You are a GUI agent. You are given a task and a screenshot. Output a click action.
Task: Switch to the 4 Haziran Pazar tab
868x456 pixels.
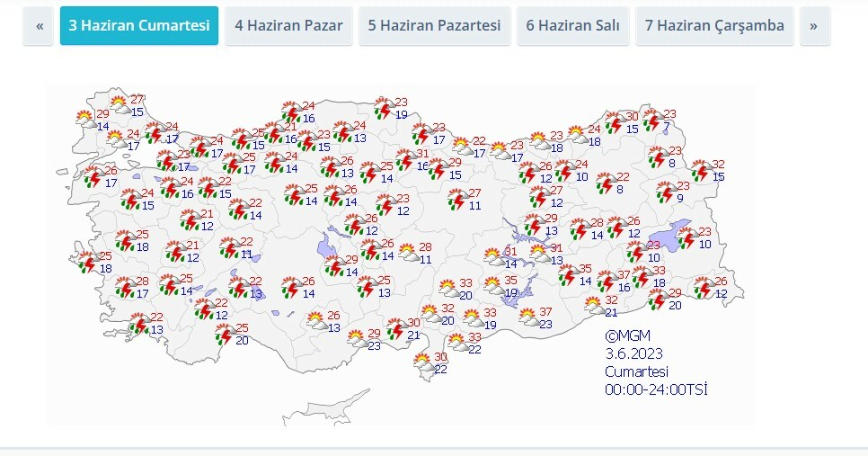[x=288, y=25]
